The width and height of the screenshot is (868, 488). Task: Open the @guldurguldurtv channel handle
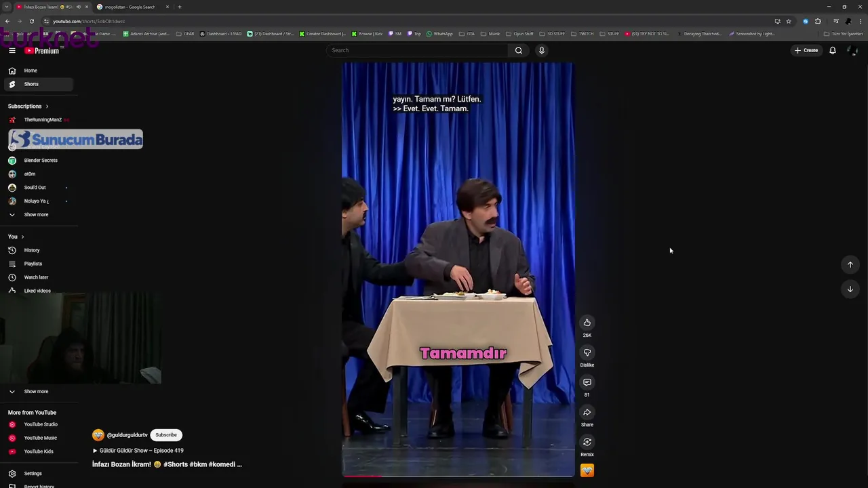click(127, 435)
